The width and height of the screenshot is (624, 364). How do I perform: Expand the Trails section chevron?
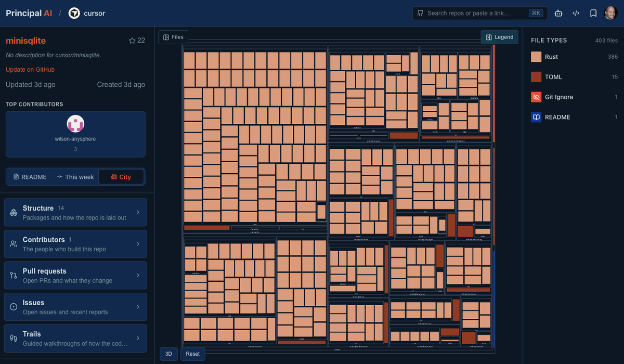(138, 339)
